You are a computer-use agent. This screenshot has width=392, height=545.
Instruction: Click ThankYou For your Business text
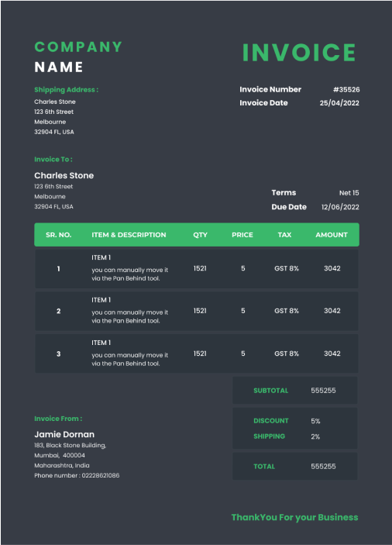tap(295, 518)
